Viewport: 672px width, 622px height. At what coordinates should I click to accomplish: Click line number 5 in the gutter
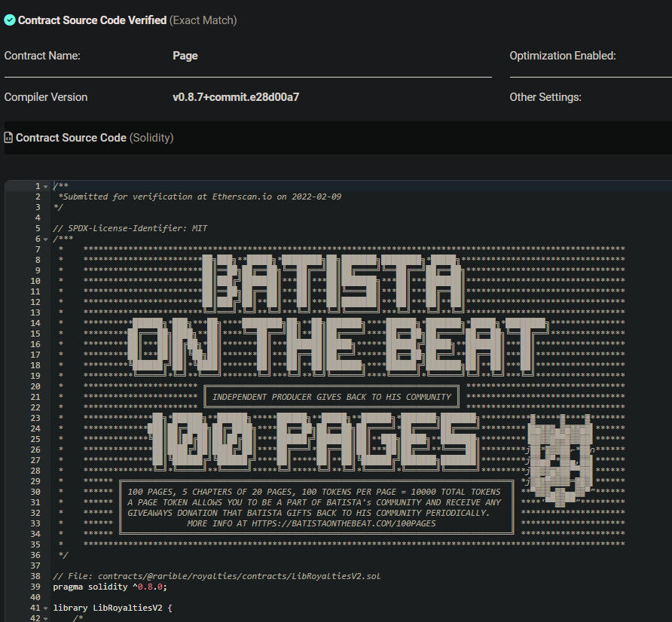coord(38,228)
